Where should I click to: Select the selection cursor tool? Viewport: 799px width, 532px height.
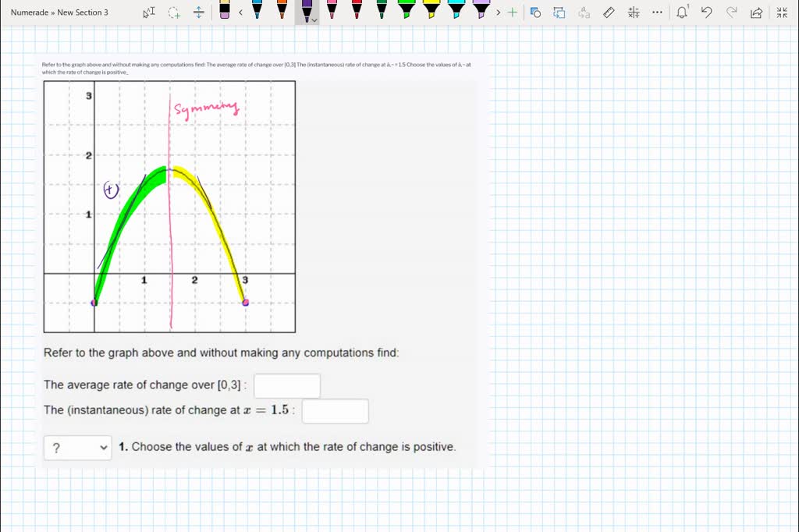point(147,12)
